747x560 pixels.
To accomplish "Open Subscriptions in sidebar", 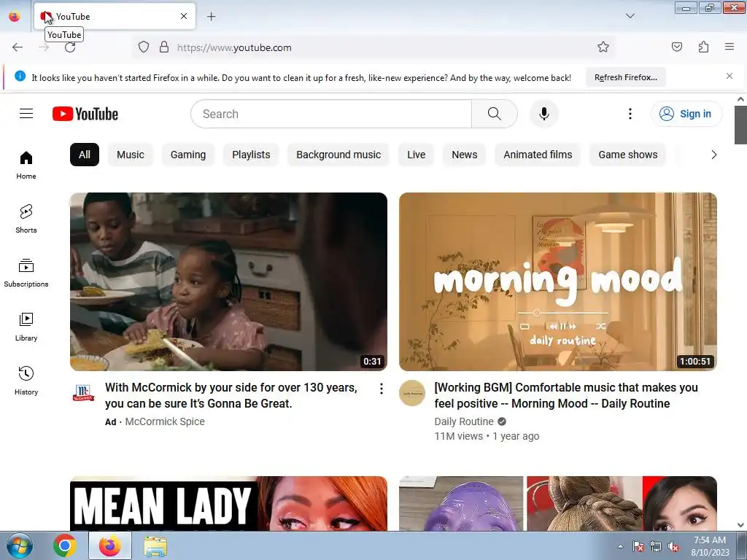I will pyautogui.click(x=26, y=273).
